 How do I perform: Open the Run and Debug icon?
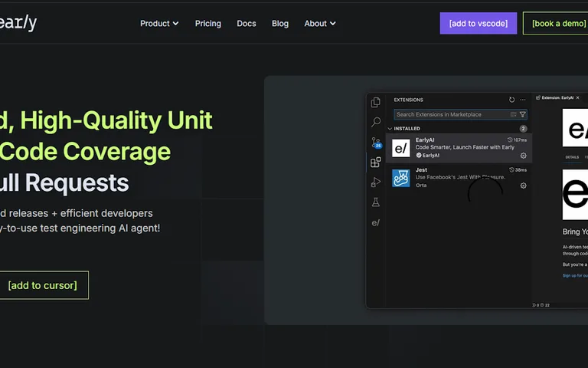coord(375,182)
